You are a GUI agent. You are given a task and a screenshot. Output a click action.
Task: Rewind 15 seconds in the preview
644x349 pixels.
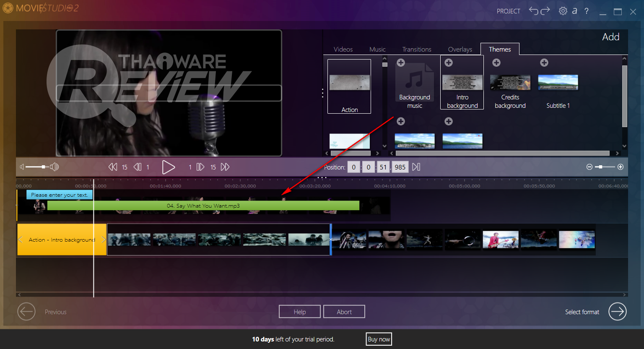(113, 167)
